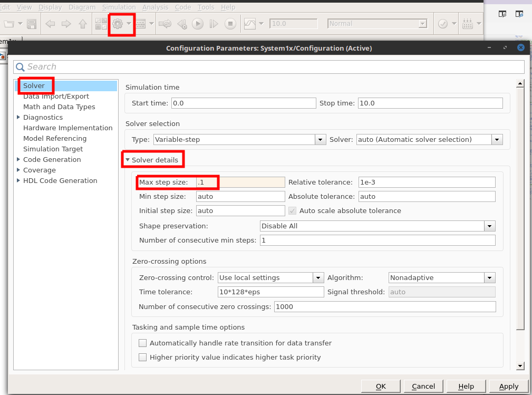Click the Max step size field
Viewport: 532px width, 395px height.
[240, 182]
